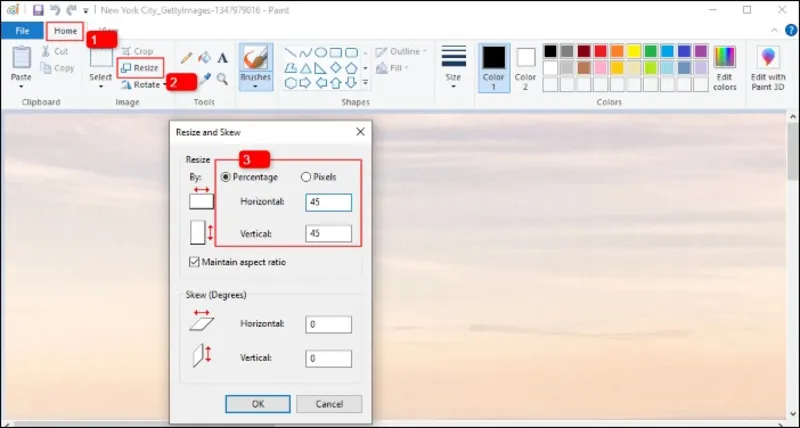
Task: Open the File menu
Action: [21, 32]
